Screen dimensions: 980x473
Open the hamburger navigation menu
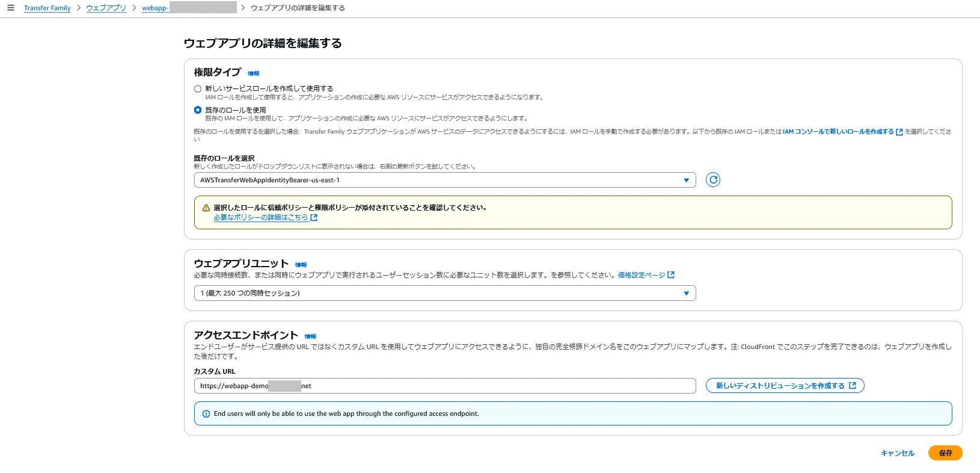[x=10, y=8]
